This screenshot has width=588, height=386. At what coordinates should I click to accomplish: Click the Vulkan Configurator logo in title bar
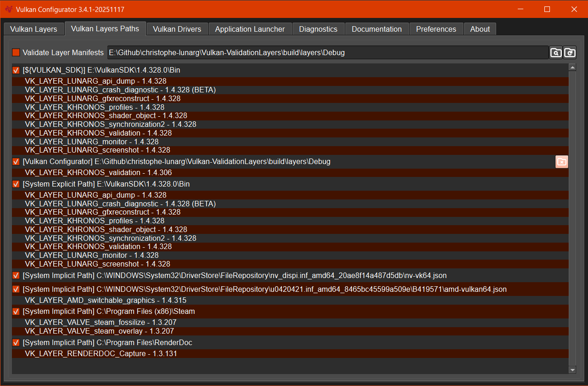click(x=9, y=9)
